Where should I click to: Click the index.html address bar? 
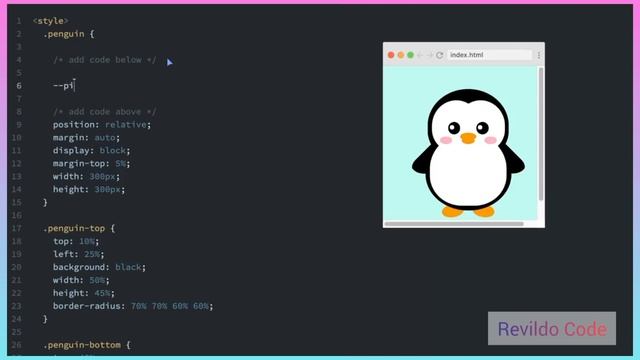click(x=489, y=55)
